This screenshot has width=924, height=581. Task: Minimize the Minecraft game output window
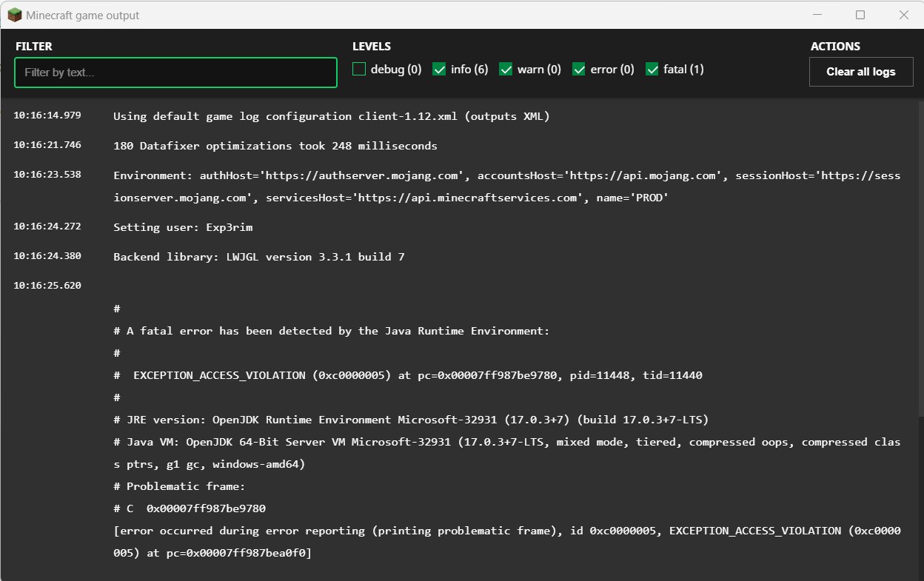(x=817, y=15)
